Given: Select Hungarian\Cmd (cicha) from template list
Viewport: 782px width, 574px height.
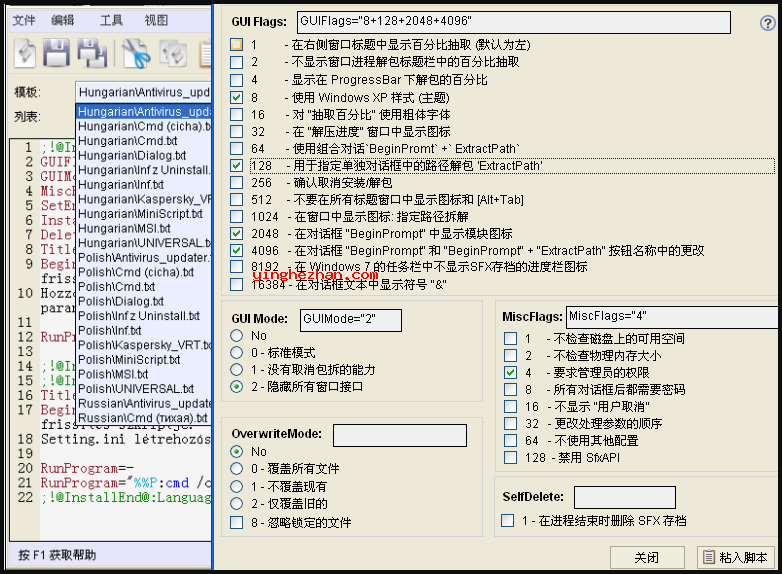Looking at the screenshot, I should click(x=144, y=126).
